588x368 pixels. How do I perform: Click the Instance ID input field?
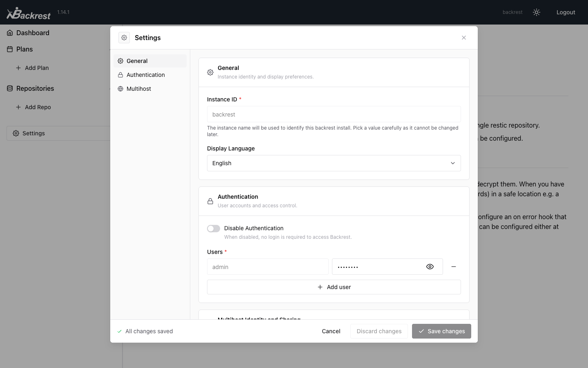click(x=334, y=114)
